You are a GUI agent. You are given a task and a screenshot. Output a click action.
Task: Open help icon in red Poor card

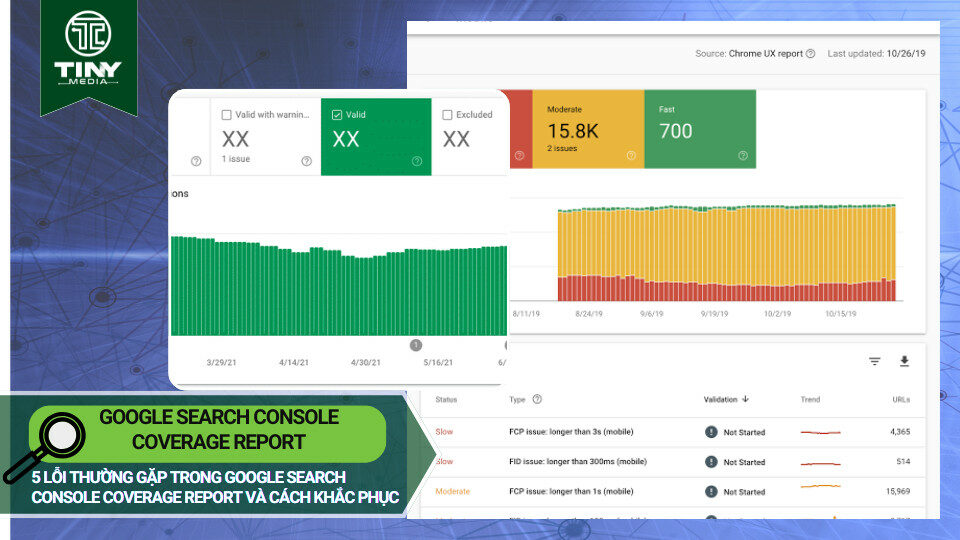click(x=519, y=156)
